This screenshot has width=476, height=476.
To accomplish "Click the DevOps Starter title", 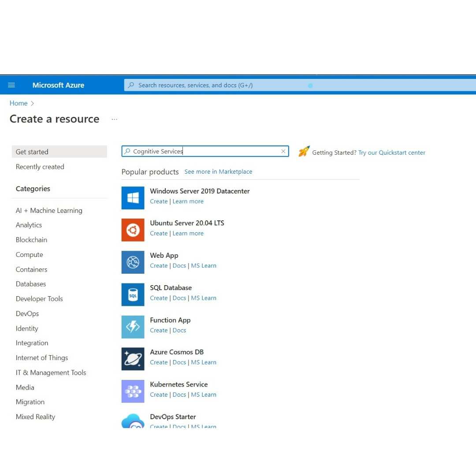I will [173, 417].
